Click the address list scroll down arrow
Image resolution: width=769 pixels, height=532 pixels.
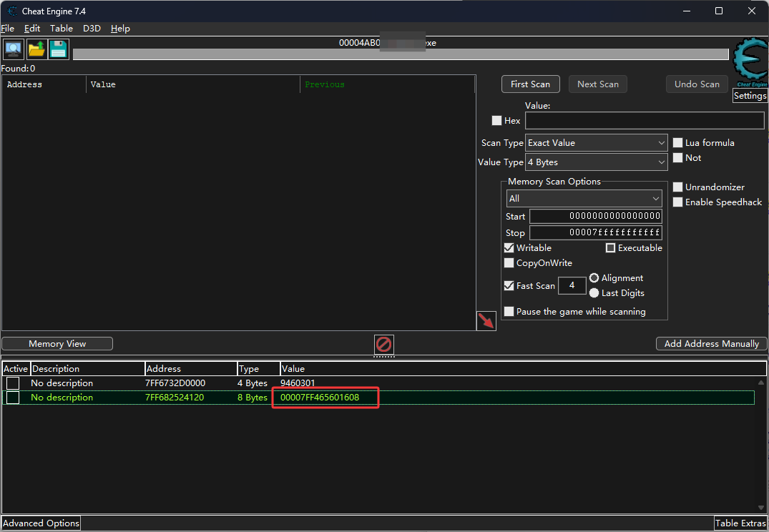pyautogui.click(x=761, y=508)
